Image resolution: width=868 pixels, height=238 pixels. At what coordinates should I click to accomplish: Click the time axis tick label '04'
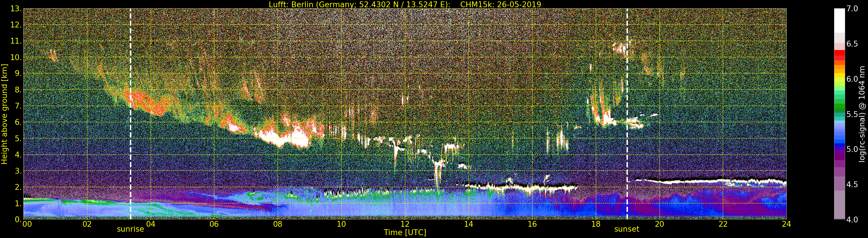151,224
